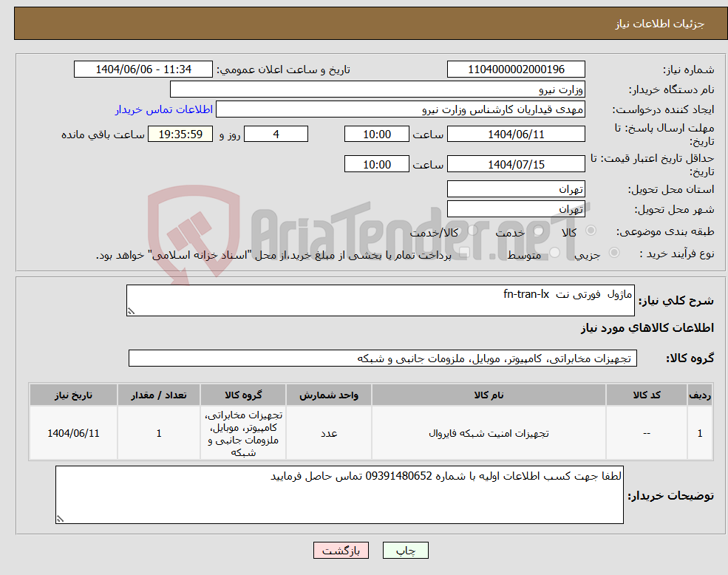This screenshot has height=575, width=728.
Task: Click the مهدی قیداریان requester field
Action: point(399,109)
